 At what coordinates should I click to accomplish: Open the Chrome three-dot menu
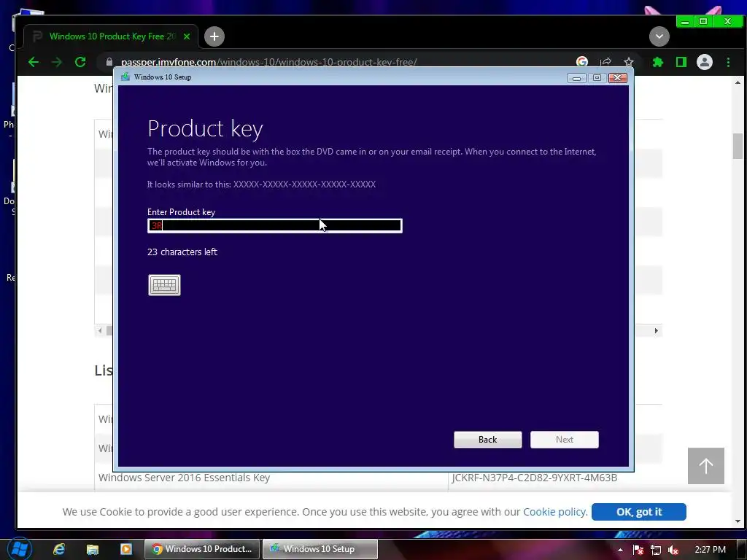[728, 62]
